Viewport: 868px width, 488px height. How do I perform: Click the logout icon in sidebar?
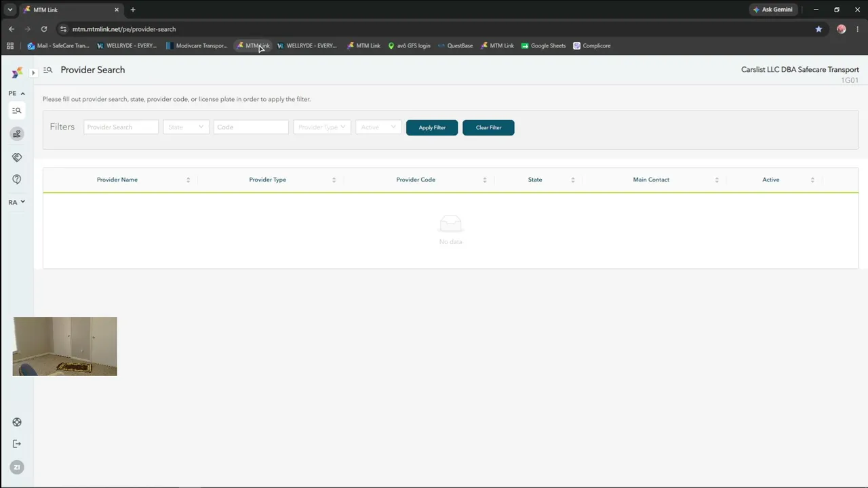pos(17,444)
